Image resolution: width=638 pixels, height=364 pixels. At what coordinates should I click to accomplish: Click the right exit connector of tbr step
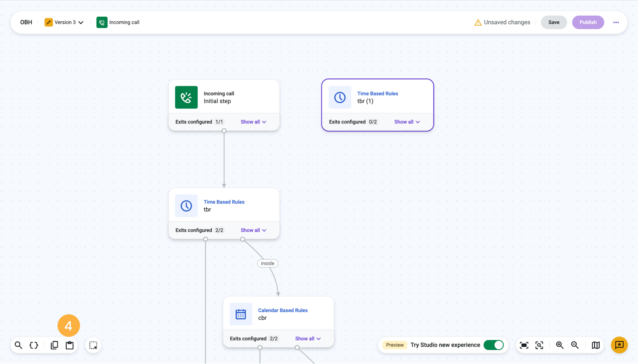(243, 239)
